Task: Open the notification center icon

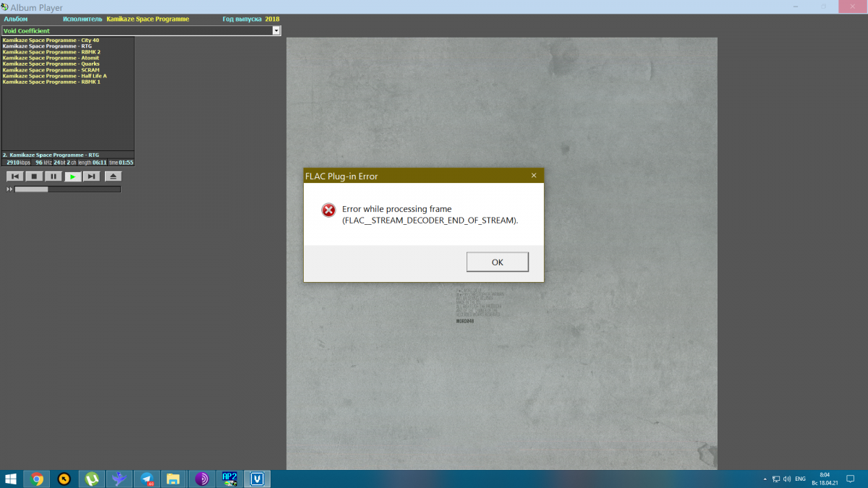Action: [x=851, y=479]
